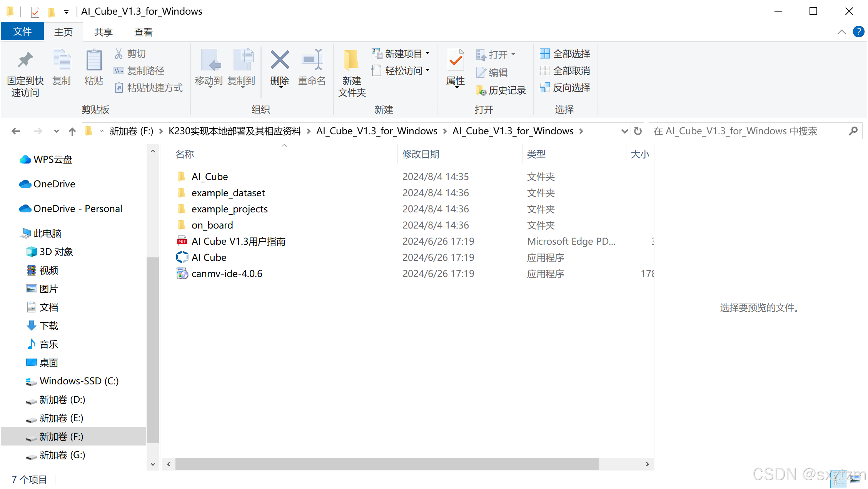Click the Refresh address bar button
The width and height of the screenshot is (868, 489).
click(638, 131)
